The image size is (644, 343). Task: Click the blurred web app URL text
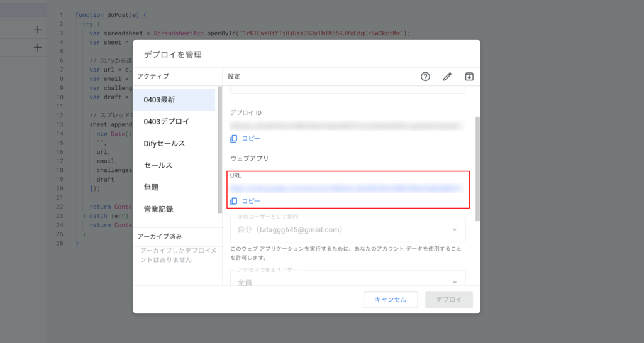coord(346,188)
